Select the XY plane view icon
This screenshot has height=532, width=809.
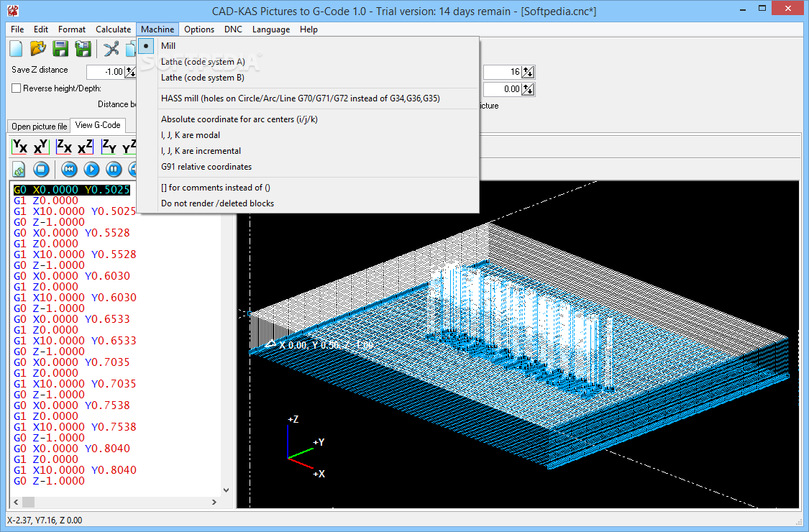tap(41, 147)
